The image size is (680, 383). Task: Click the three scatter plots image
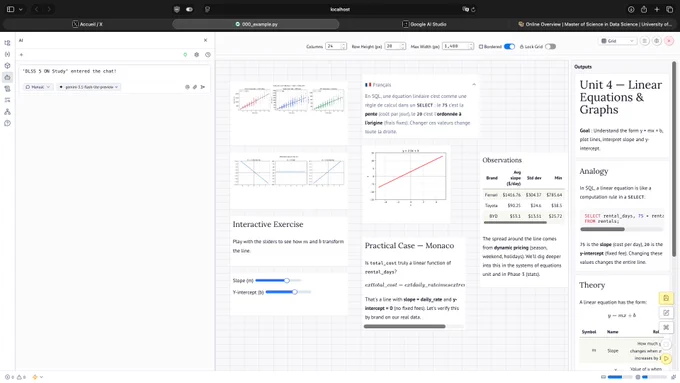coord(289,100)
